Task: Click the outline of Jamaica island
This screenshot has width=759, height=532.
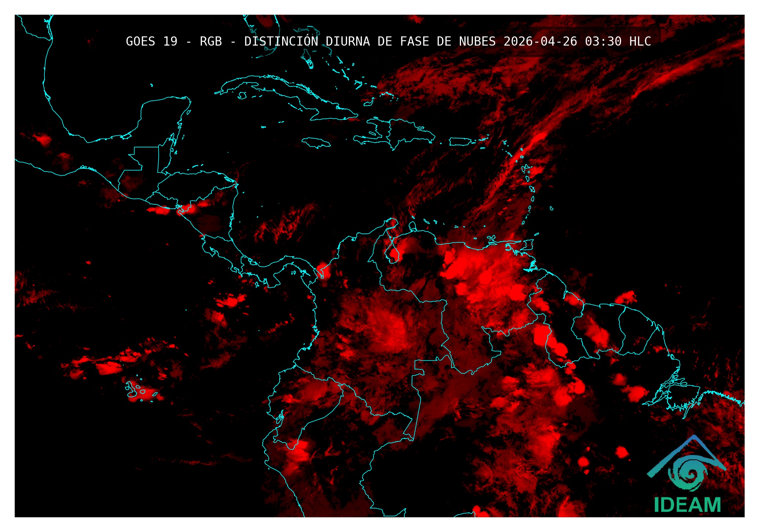Action: pyautogui.click(x=316, y=142)
